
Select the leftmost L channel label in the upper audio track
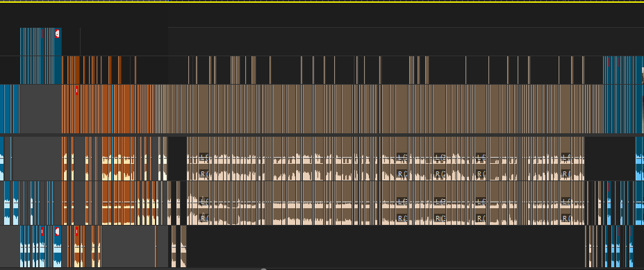[x=204, y=157]
